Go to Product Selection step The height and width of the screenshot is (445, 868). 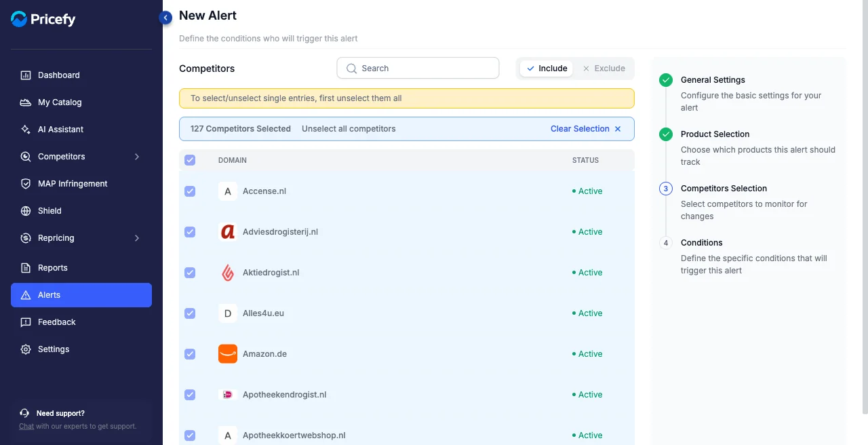[715, 134]
